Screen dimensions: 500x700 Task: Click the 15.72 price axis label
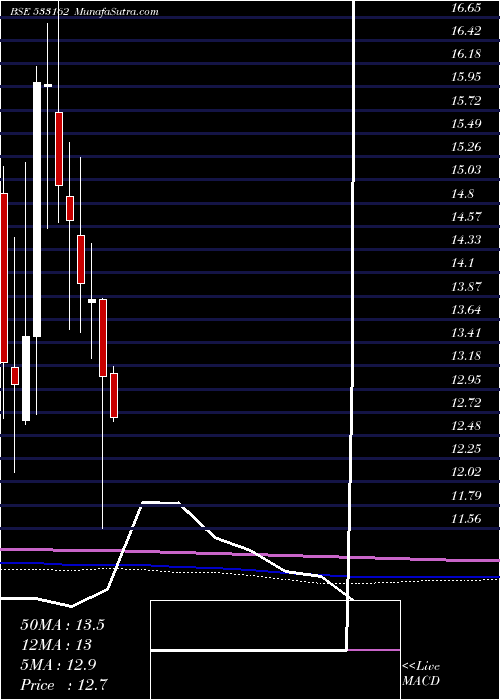tap(466, 101)
